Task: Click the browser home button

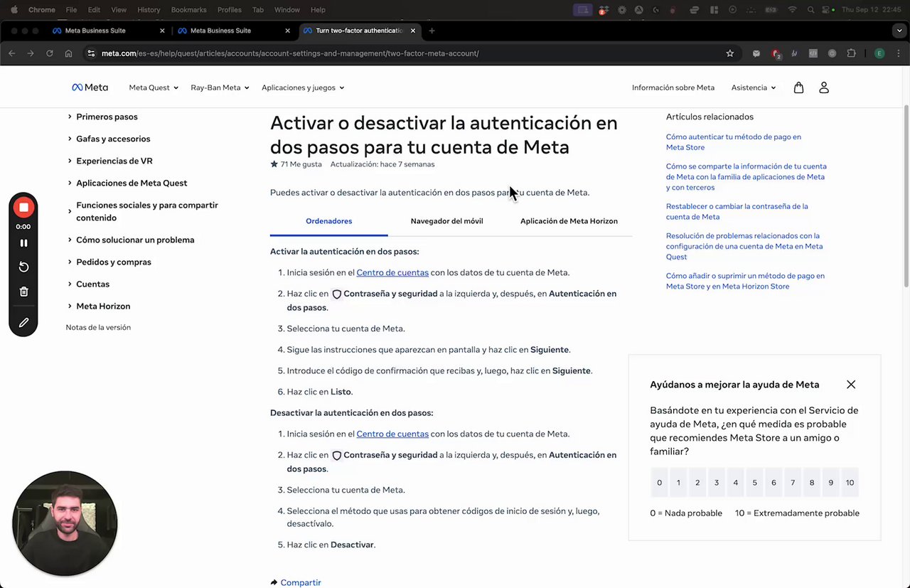Action: 68,53
